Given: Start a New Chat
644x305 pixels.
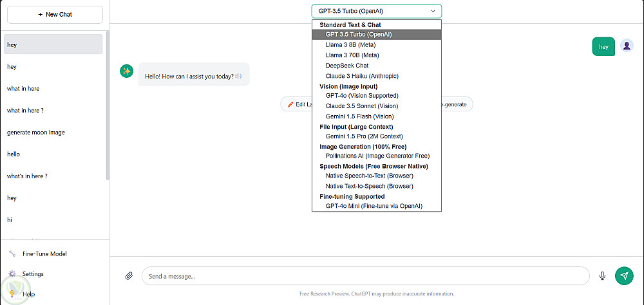Looking at the screenshot, I should point(55,14).
